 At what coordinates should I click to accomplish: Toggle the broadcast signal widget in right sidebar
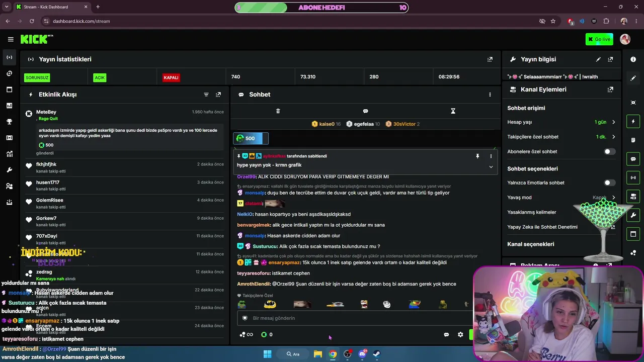[x=633, y=177]
